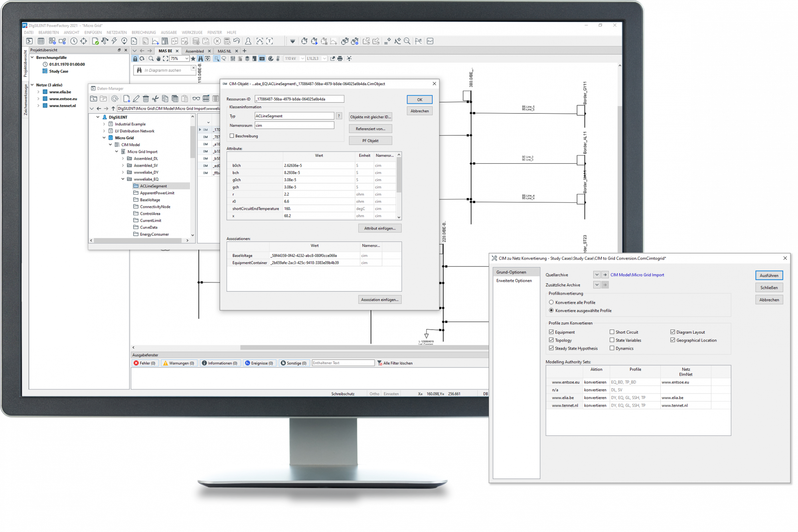798x532 pixels.
Task: Select Konvertiere alle Profile radio button
Action: click(x=551, y=303)
